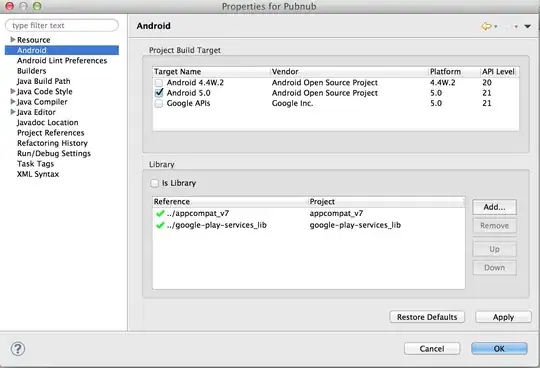The image size is (540, 368).
Task: Select Project References
Action: click(x=51, y=133)
